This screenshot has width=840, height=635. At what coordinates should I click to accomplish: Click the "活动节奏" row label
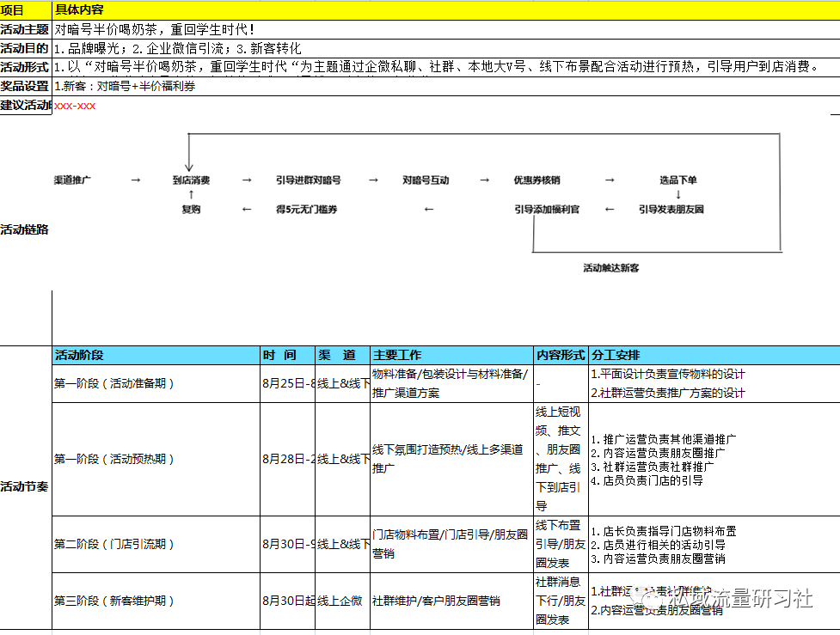[25, 486]
